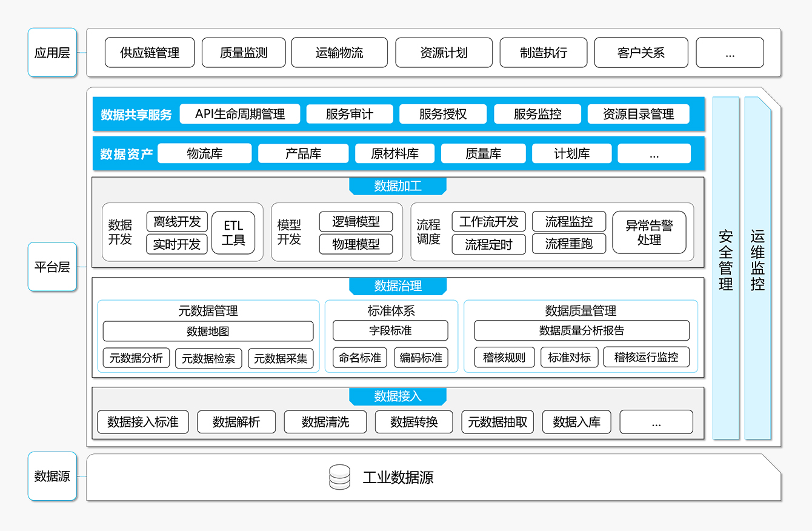Click the 数据接入标准 box

pyautogui.click(x=143, y=422)
